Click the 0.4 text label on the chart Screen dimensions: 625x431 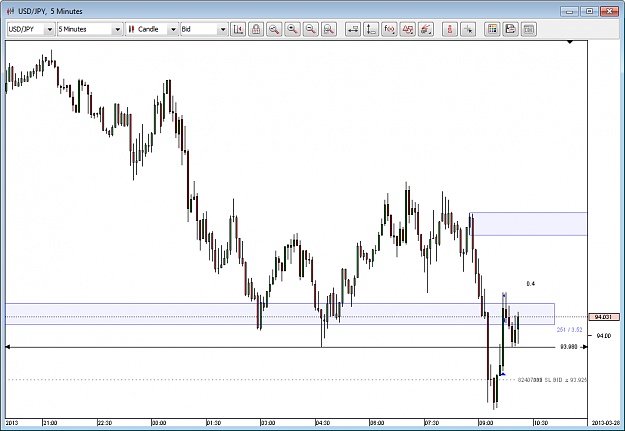[531, 284]
